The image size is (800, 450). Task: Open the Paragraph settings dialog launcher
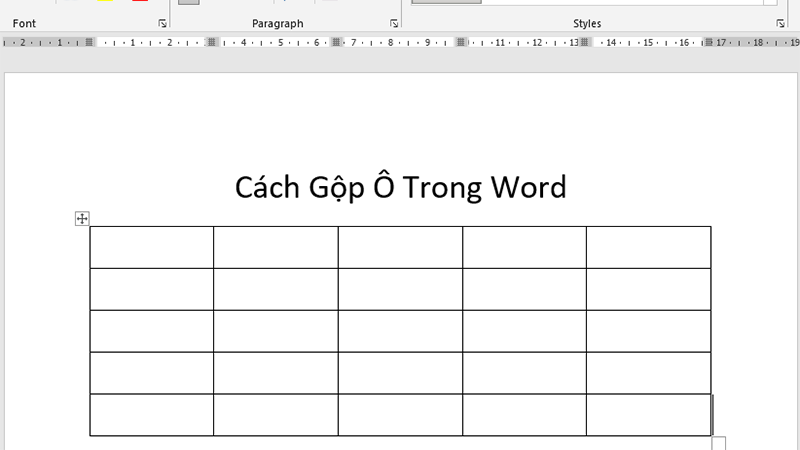coord(394,23)
